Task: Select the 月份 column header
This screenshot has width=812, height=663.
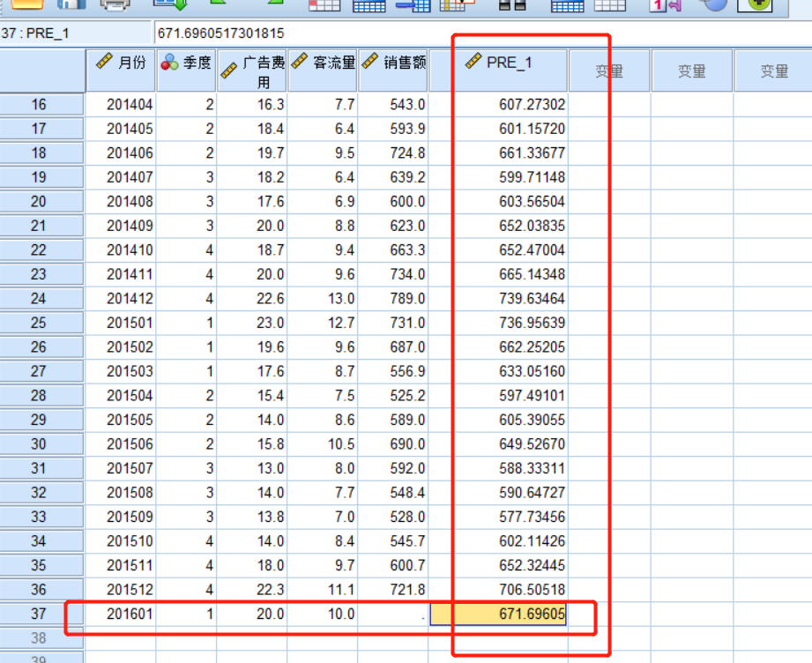Action: click(121, 71)
